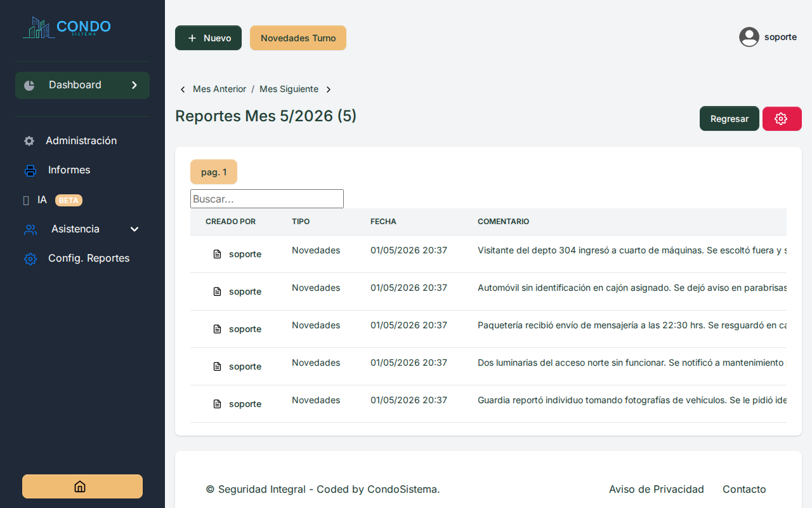
Task: Click the Administración gear icon
Action: pos(29,141)
